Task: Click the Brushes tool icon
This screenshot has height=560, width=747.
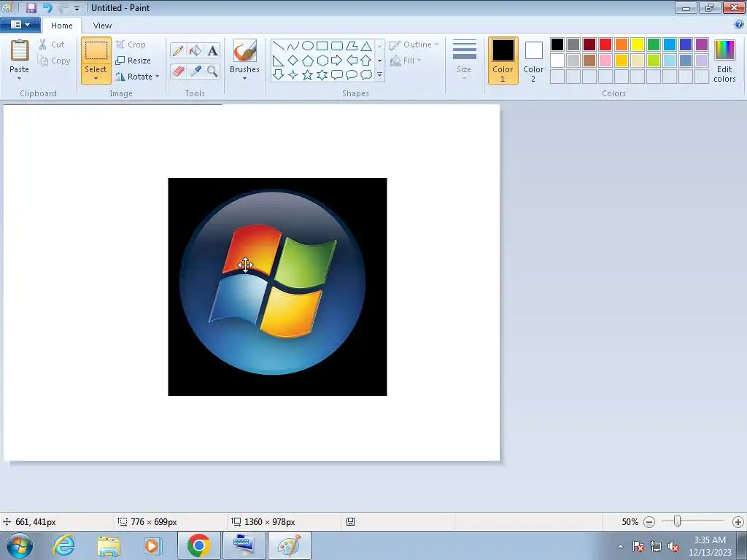Action: 244,50
